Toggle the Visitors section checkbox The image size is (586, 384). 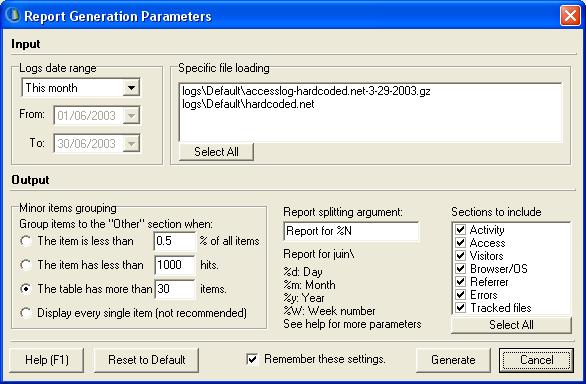(x=460, y=256)
